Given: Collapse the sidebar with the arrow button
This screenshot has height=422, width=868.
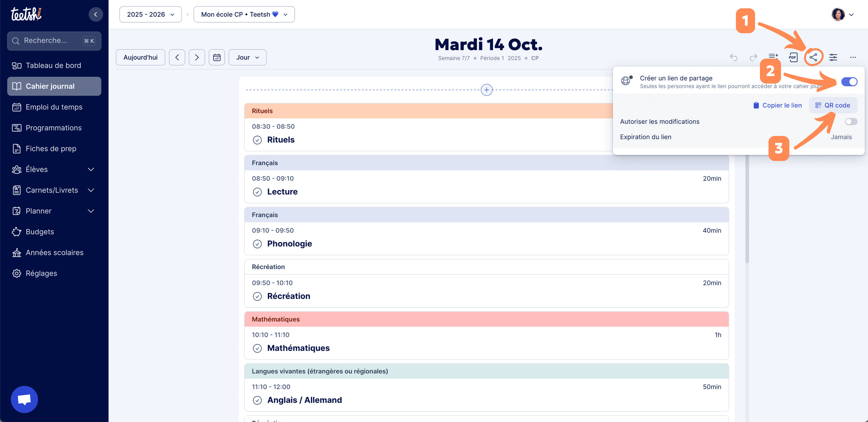Looking at the screenshot, I should (96, 14).
